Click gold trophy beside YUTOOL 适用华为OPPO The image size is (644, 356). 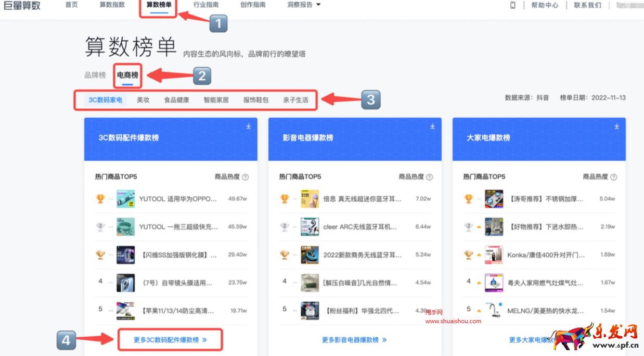pos(100,198)
